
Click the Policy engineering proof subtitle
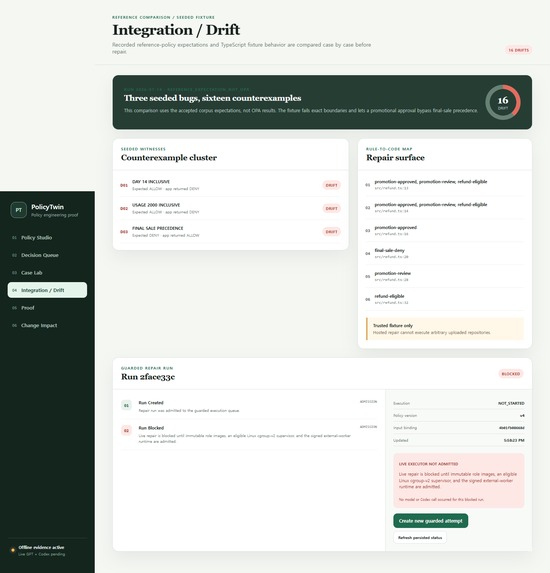pyautogui.click(x=54, y=215)
